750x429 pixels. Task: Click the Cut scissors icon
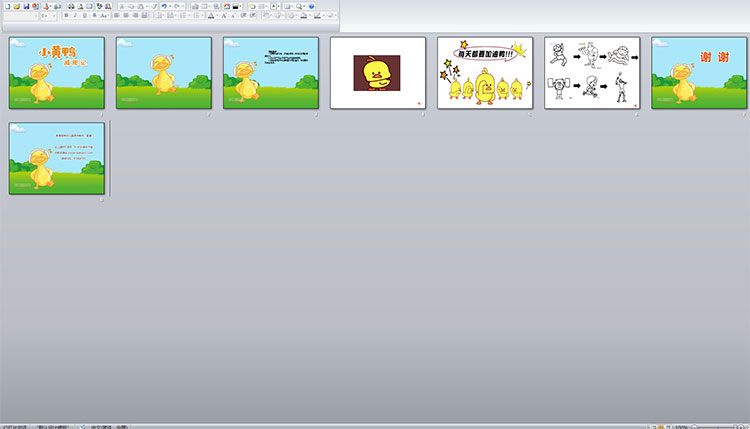[x=121, y=6]
